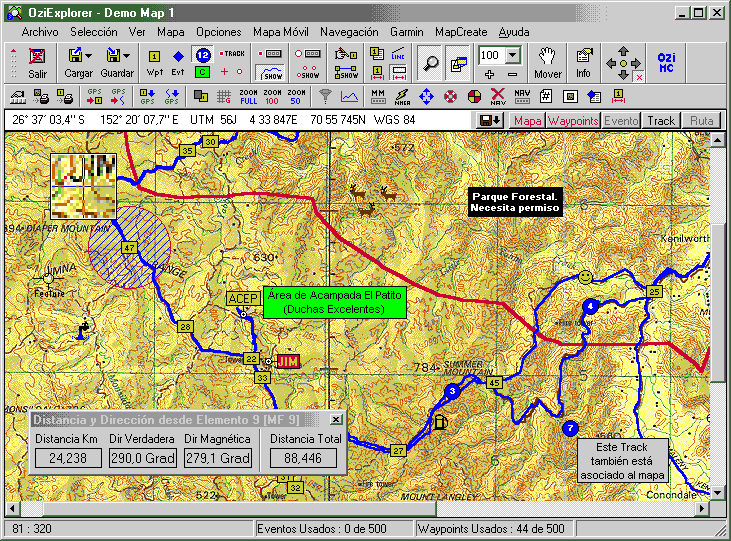Click the lifebuoy man overboard icon

point(450,97)
